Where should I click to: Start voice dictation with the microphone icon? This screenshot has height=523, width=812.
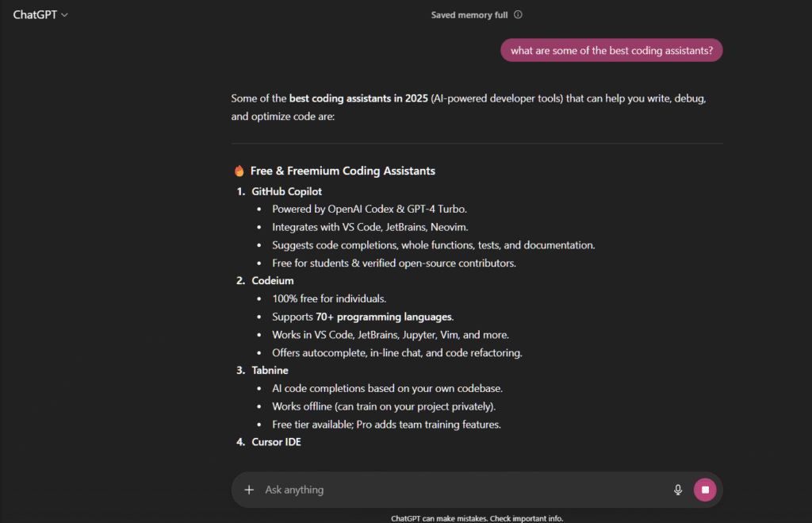678,490
